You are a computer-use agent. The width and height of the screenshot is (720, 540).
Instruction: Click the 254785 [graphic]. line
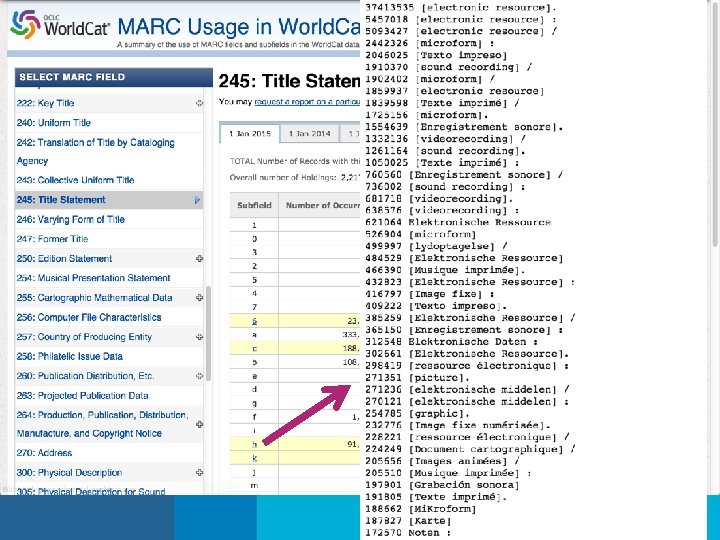pos(417,413)
